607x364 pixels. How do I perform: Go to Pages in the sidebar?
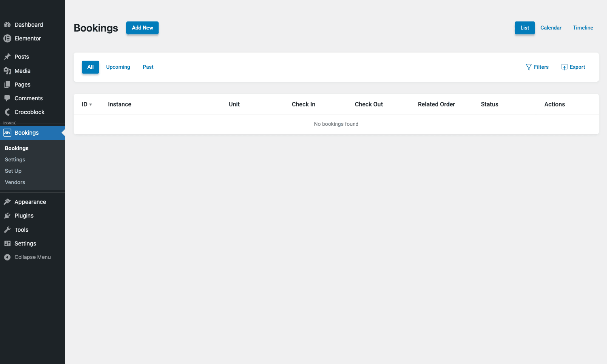coord(32,85)
